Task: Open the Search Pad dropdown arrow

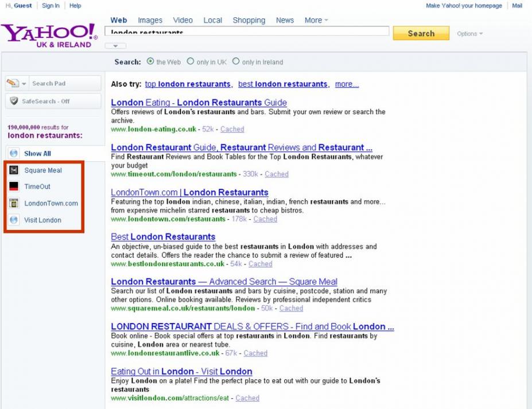Action: click(x=24, y=83)
